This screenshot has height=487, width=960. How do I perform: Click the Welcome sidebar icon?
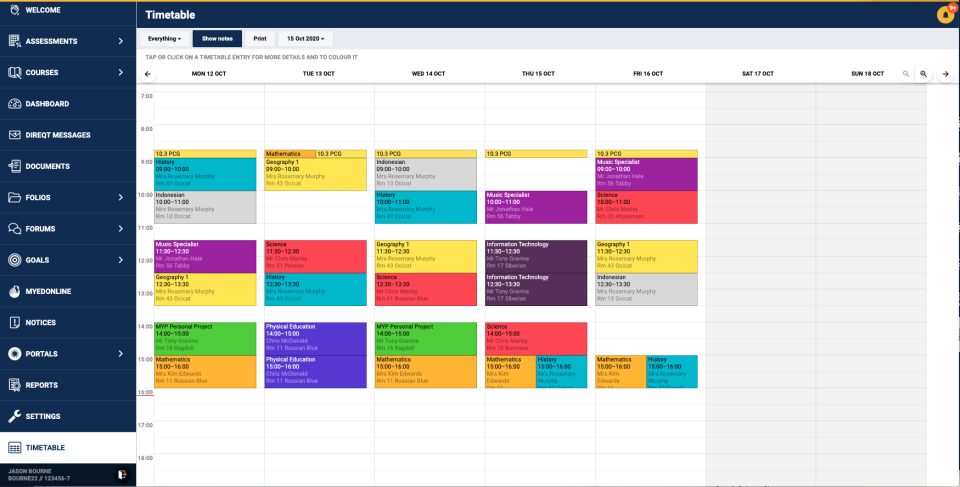pyautogui.click(x=15, y=10)
